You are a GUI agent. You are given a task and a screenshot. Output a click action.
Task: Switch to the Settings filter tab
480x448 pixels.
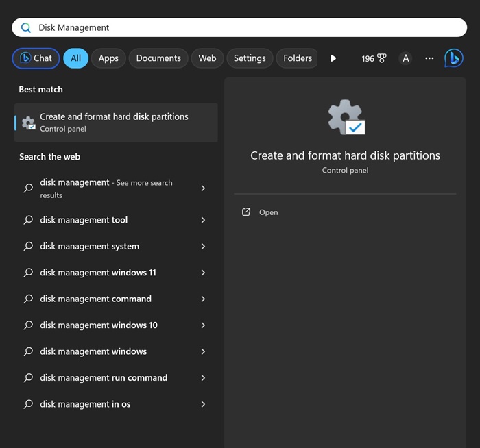point(250,58)
